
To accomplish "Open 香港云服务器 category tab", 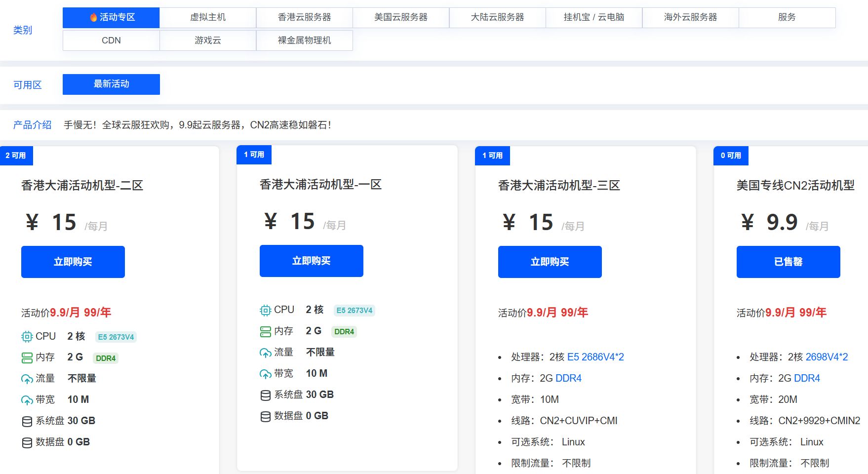I will click(x=304, y=17).
